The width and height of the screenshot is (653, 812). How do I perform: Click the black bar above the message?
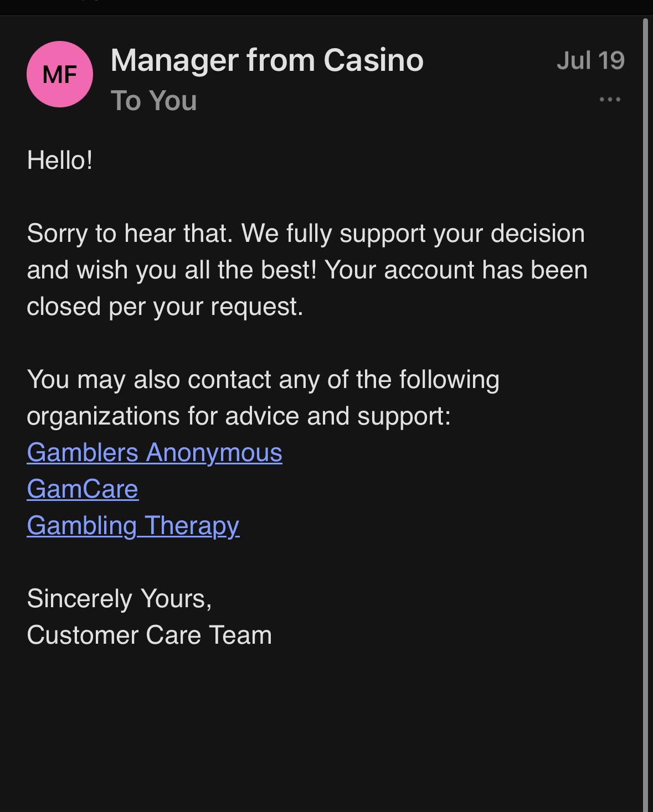[326, 7]
